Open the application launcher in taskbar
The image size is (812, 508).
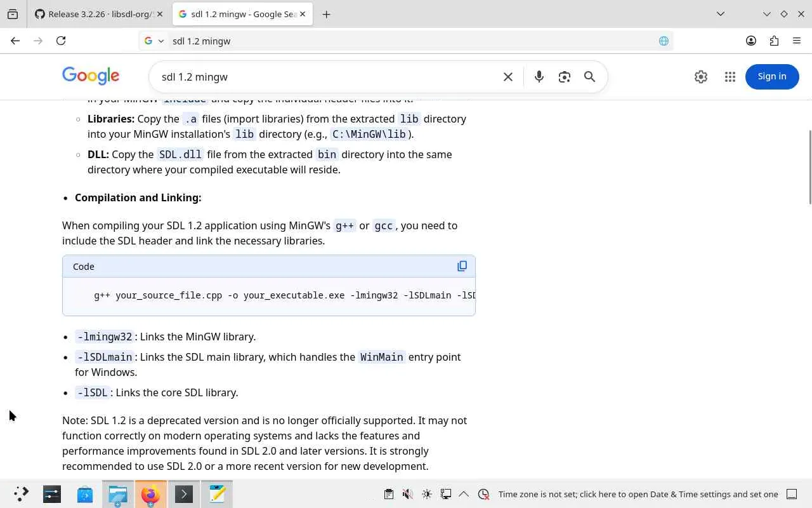[x=21, y=494]
